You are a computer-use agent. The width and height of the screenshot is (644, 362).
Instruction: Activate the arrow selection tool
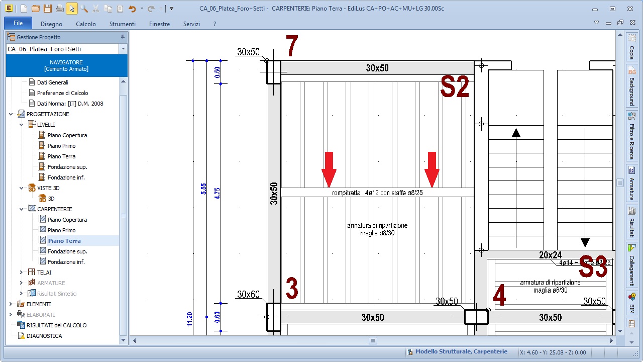(x=72, y=9)
